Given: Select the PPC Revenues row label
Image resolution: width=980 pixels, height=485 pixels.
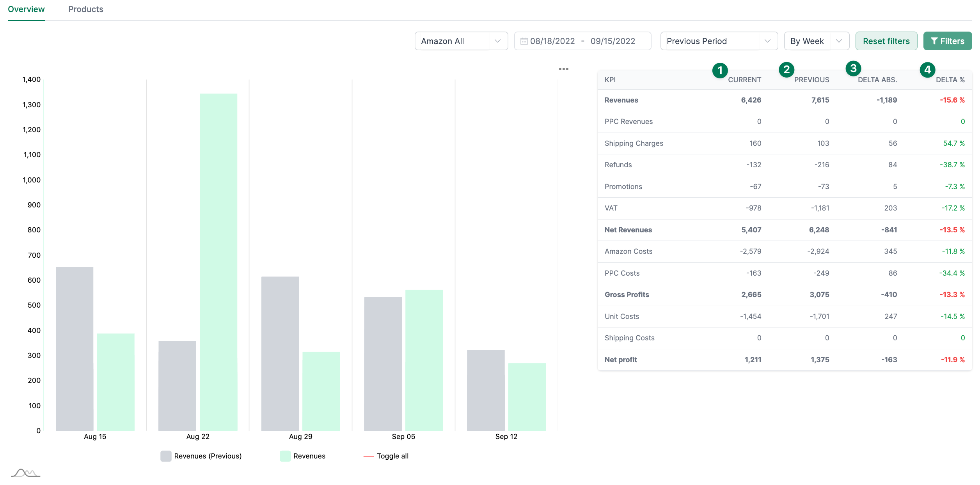Looking at the screenshot, I should [x=628, y=122].
